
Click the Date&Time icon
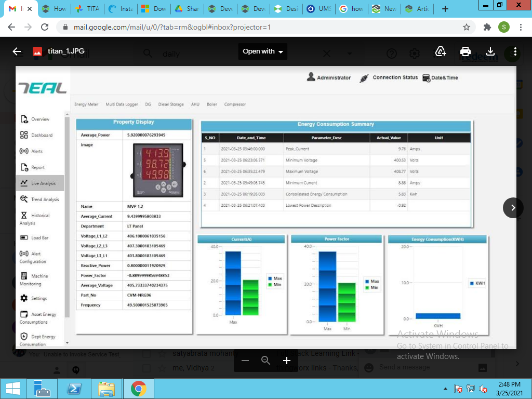coord(427,77)
